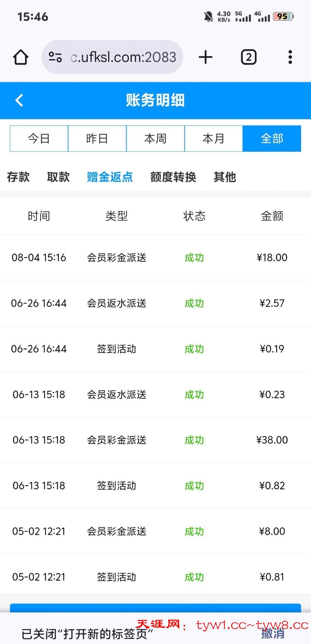The height and width of the screenshot is (644, 311).
Task: Show the 其他 records
Action: click(x=225, y=177)
